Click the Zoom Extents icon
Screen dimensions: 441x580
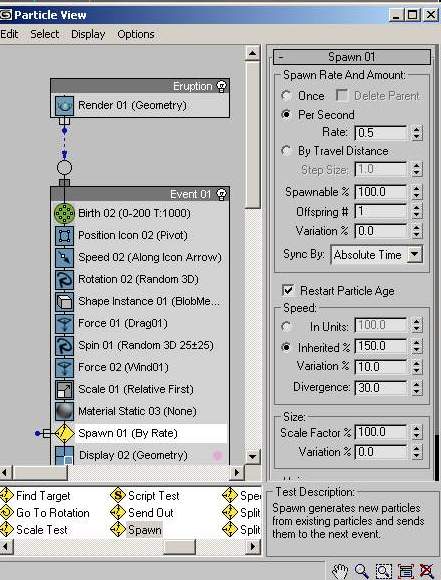pyautogui.click(x=406, y=571)
